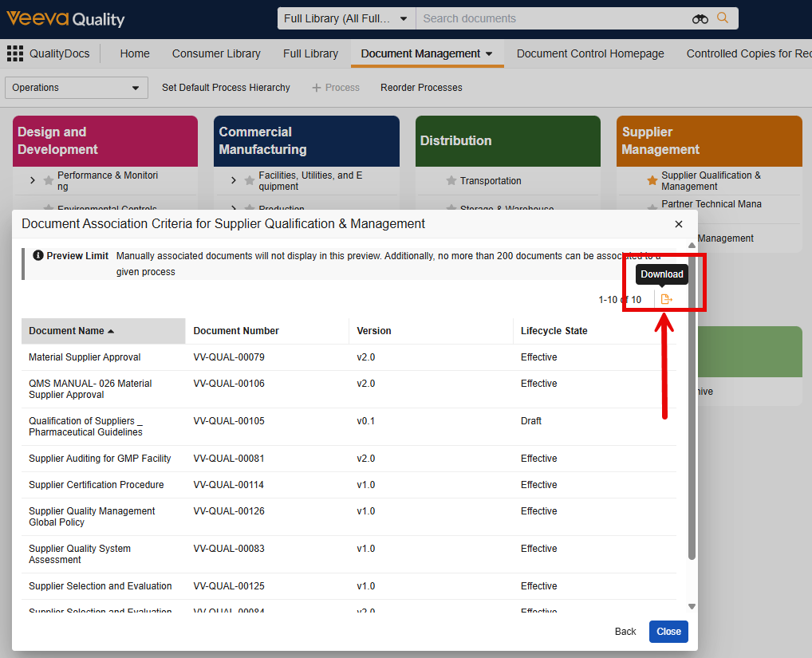The width and height of the screenshot is (812, 658).
Task: Click the binoculars advanced search icon
Action: tap(700, 18)
